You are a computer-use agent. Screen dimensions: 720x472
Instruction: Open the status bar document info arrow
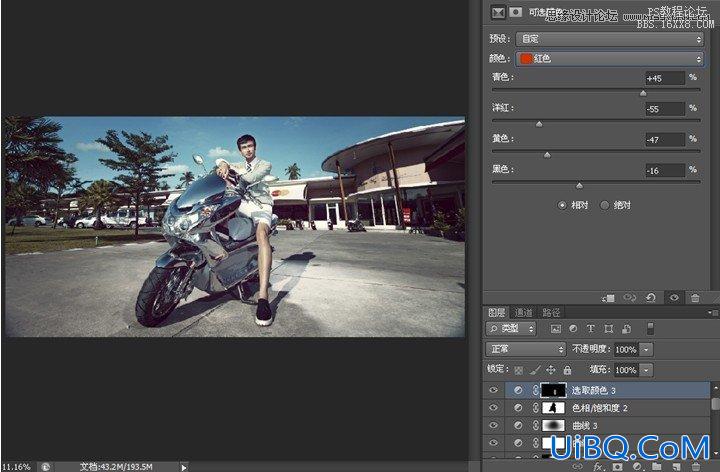tap(184, 467)
